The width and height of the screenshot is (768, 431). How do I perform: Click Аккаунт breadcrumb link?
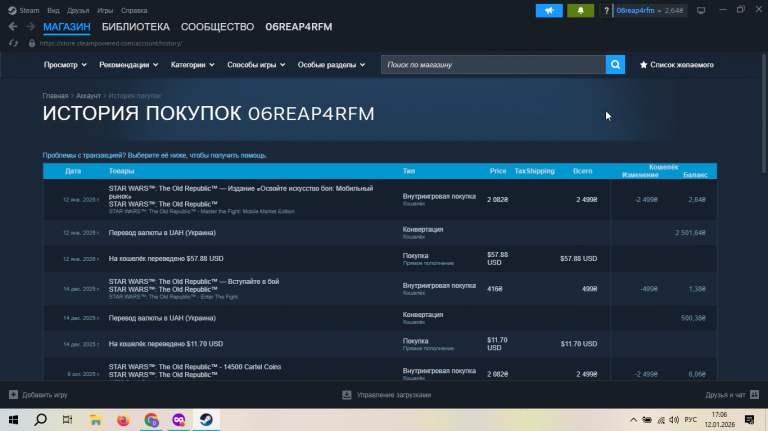pyautogui.click(x=88, y=96)
